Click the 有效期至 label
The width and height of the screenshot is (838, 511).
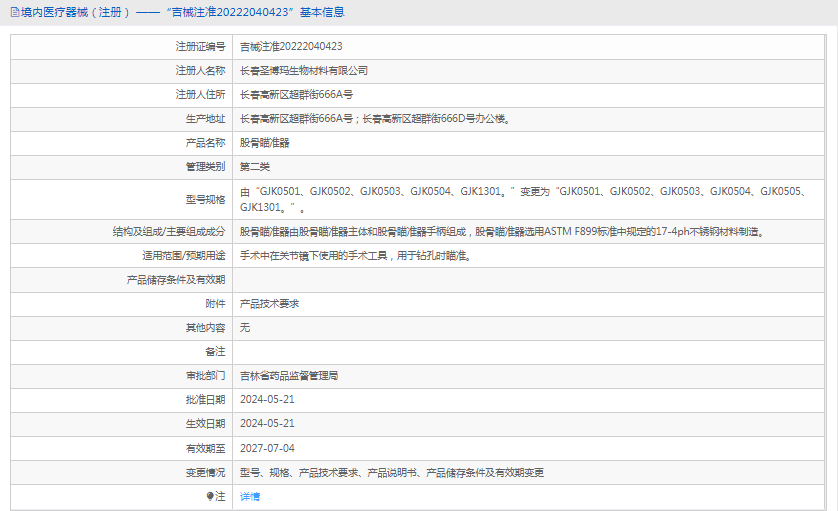point(205,448)
